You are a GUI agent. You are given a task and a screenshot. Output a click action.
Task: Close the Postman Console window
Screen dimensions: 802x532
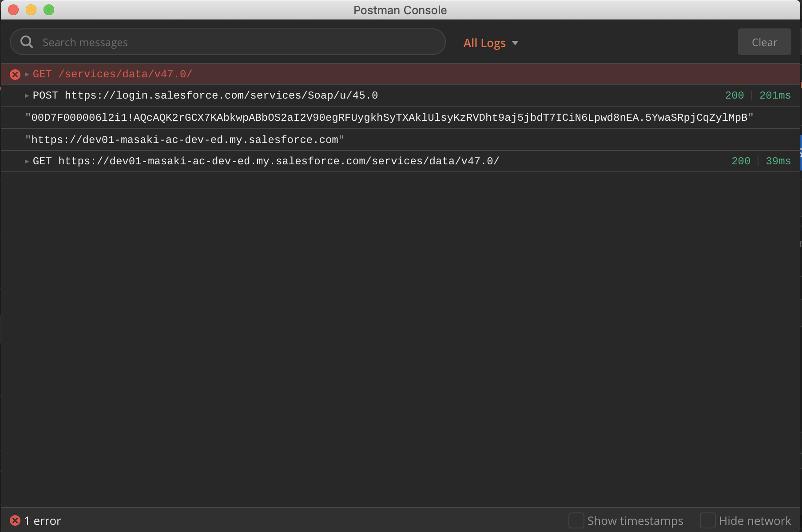13,10
